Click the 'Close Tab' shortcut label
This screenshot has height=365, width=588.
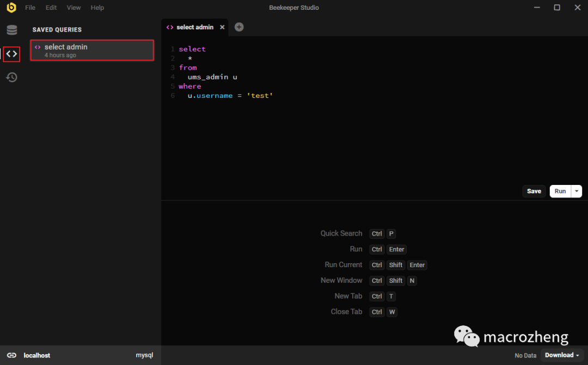346,312
